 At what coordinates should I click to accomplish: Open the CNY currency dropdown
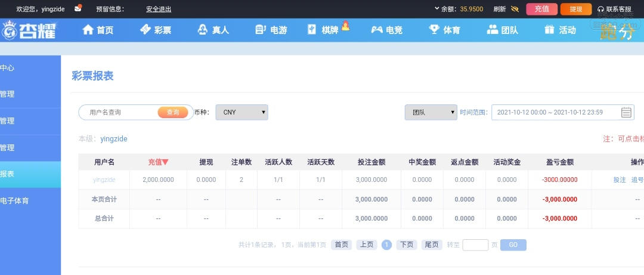(242, 112)
